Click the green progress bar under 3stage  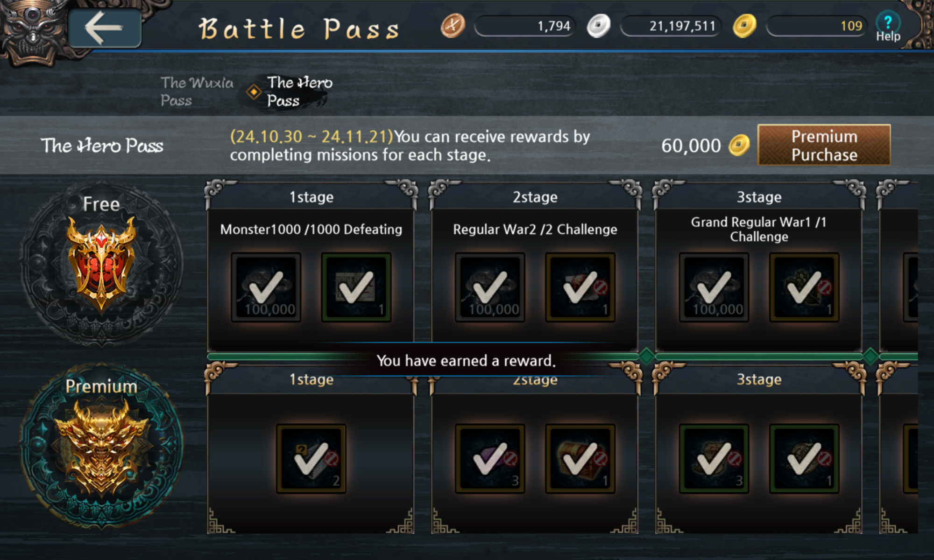click(x=758, y=357)
